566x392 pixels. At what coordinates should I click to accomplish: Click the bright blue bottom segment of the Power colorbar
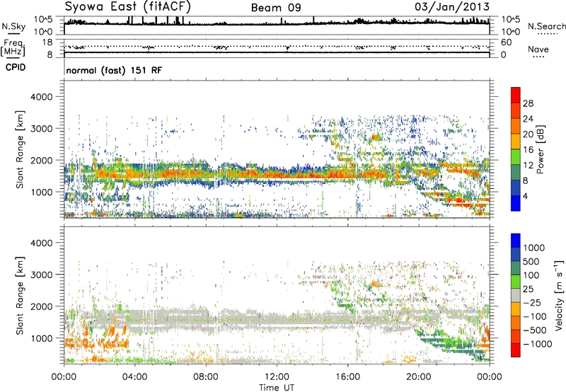pos(516,203)
